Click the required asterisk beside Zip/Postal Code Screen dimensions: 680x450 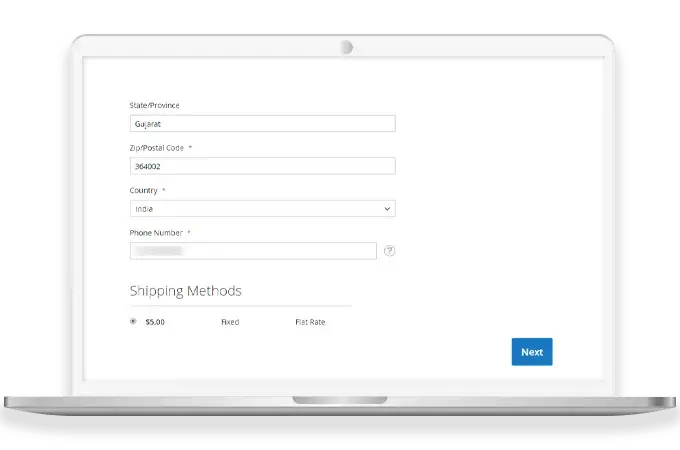point(190,148)
